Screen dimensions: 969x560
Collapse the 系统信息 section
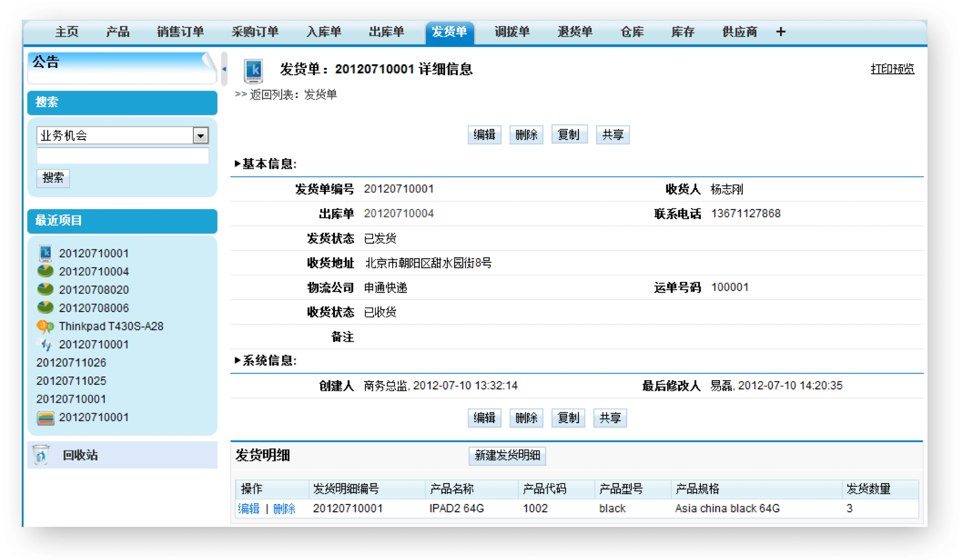tap(238, 360)
